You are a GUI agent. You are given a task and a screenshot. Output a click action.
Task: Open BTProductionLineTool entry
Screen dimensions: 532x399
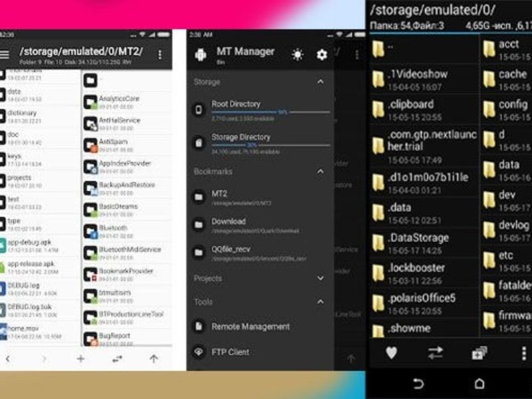tap(128, 317)
